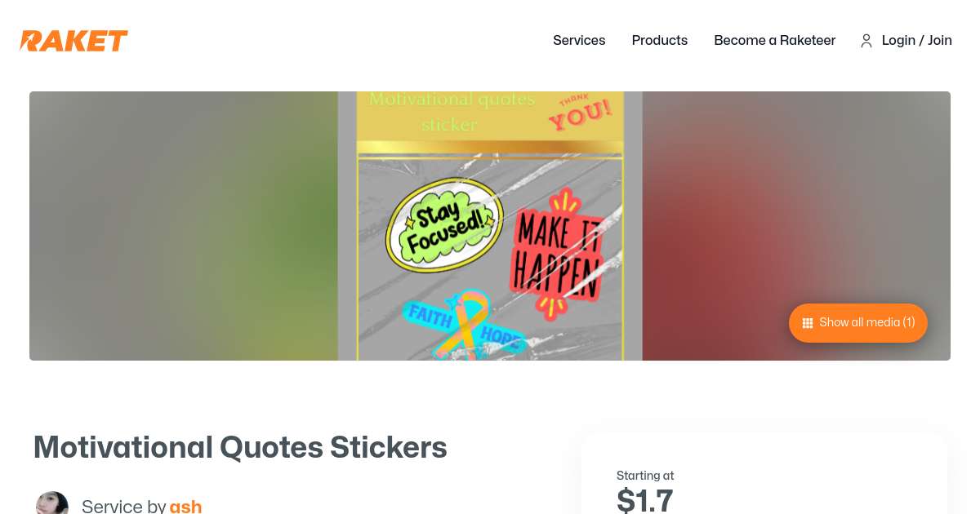Viewport: 980px width, 514px height.
Task: Open the Services menu item
Action: (x=579, y=41)
